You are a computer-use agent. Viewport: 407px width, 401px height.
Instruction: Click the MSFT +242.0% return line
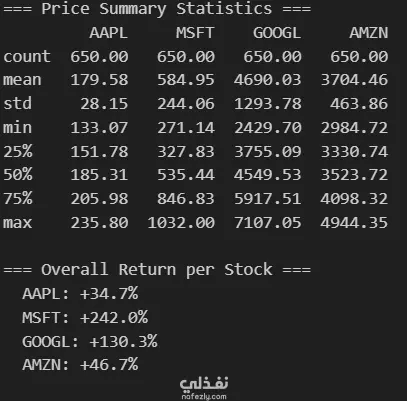(x=85, y=318)
